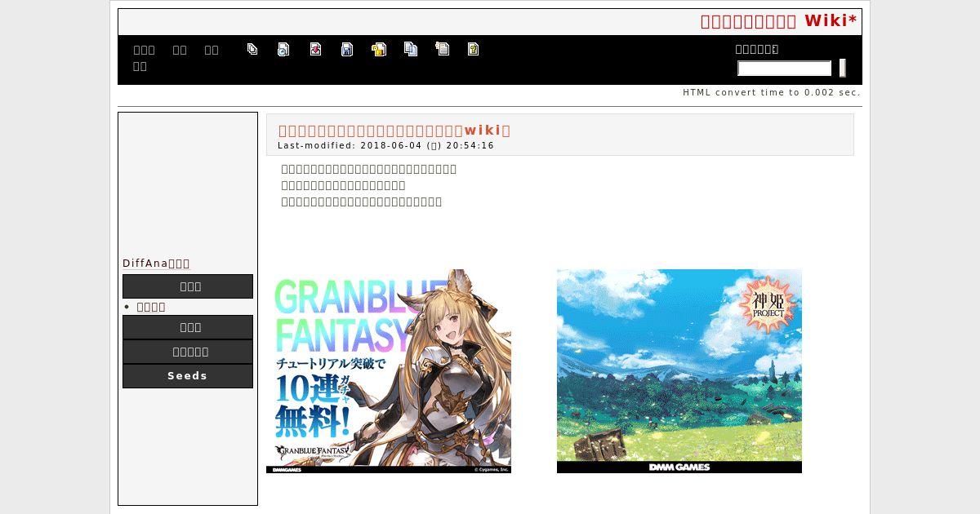This screenshot has width=980, height=514.
Task: Click the new page icon with orange sparkle
Action: [x=443, y=49]
